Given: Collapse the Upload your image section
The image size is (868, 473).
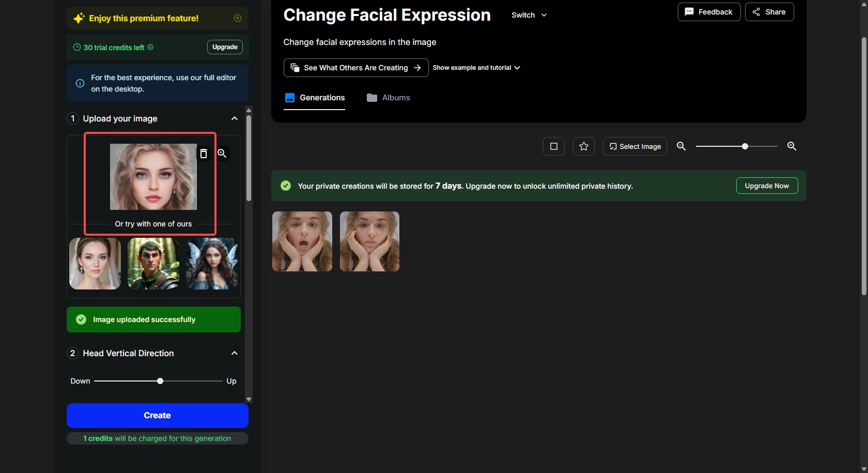Looking at the screenshot, I should 235,118.
